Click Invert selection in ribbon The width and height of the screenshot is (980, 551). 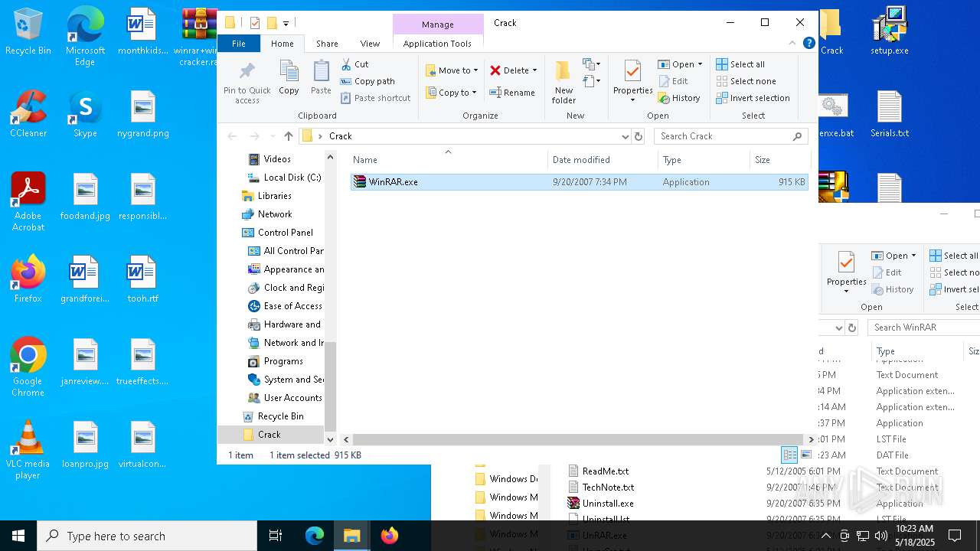tap(753, 98)
